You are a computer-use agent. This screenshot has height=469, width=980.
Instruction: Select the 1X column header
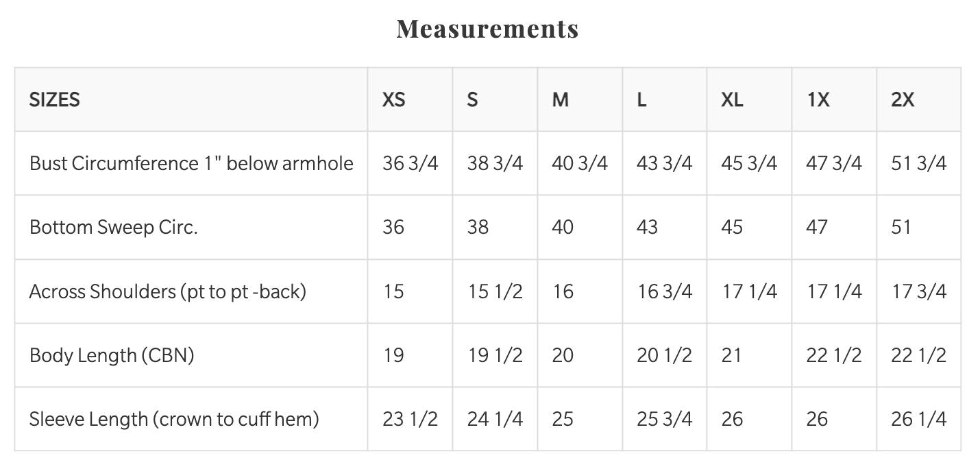click(818, 100)
